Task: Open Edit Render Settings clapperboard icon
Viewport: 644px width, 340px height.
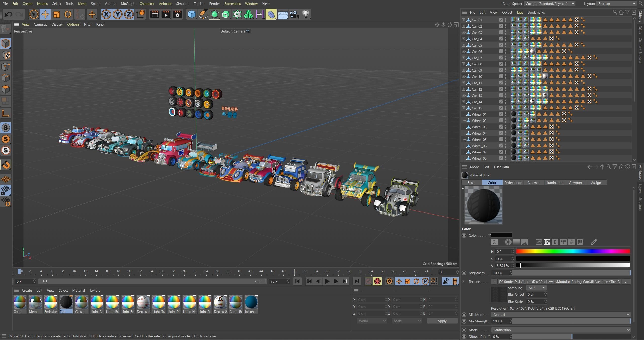Action: click(x=177, y=14)
